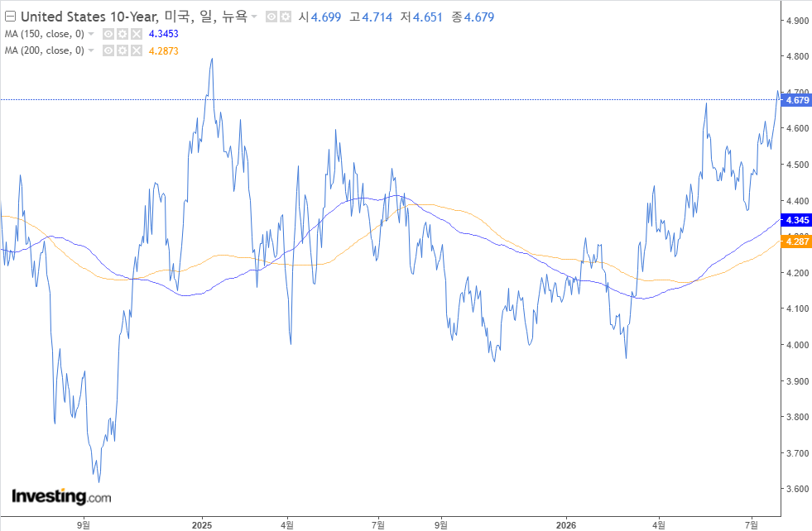Toggle visibility eye for United States 10-Year series
This screenshot has height=531, width=812.
[271, 17]
